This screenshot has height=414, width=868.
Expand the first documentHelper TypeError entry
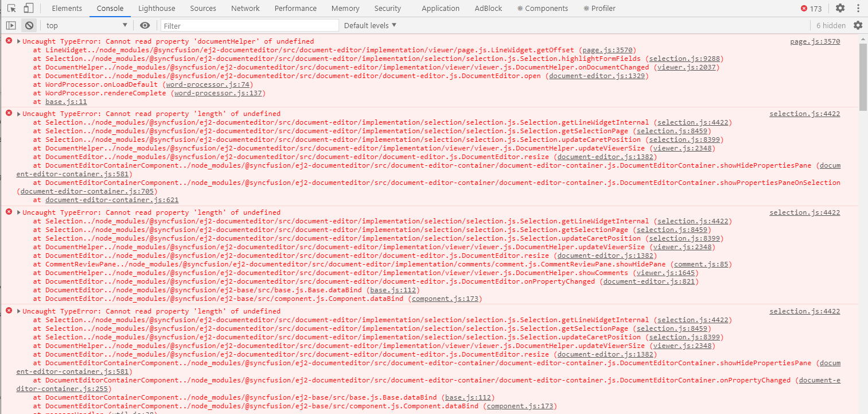click(x=19, y=41)
